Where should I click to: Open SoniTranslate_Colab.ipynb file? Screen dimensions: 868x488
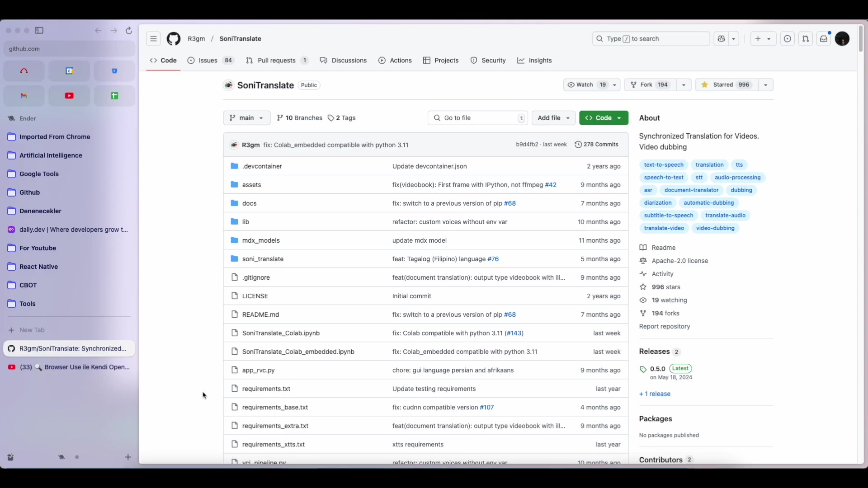[281, 333]
